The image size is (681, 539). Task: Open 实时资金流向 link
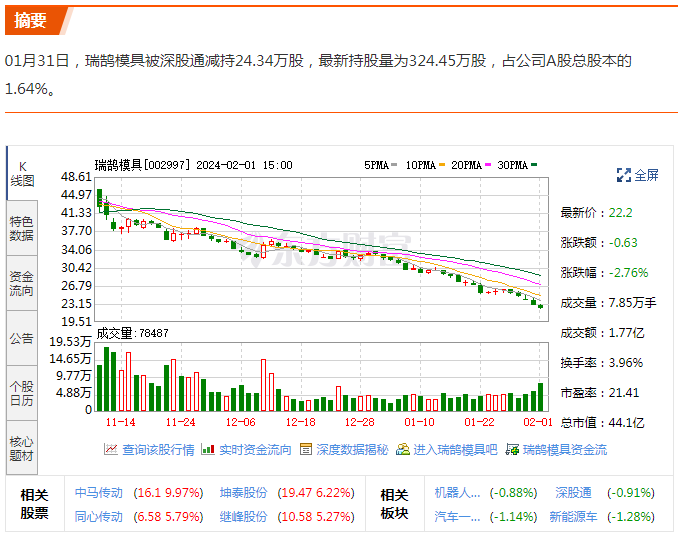(255, 450)
